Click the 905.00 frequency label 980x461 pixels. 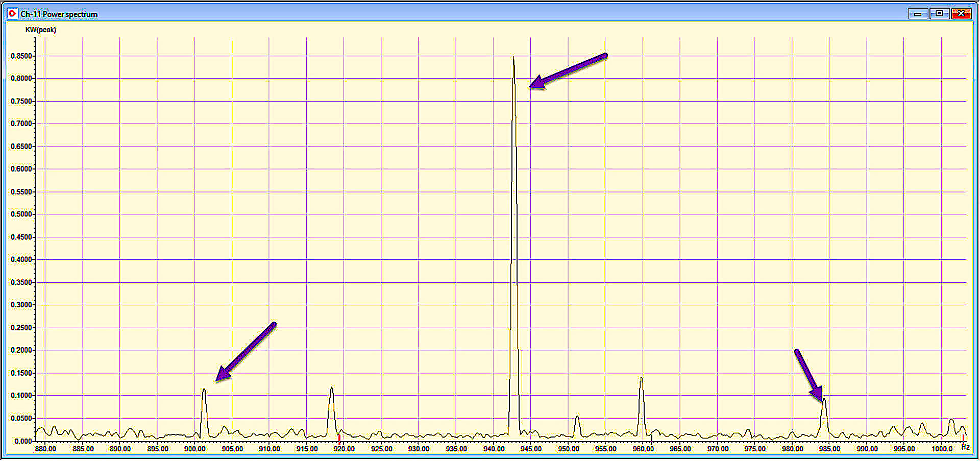pos(232,449)
